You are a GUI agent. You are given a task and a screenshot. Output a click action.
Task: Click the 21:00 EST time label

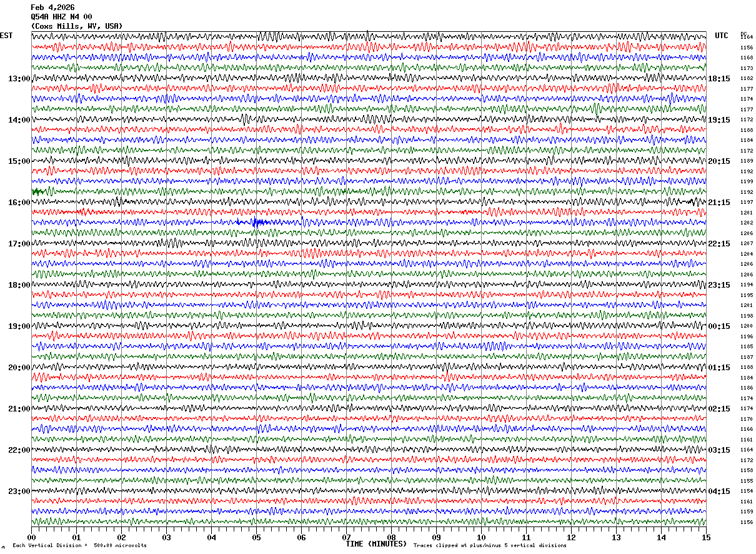(19, 409)
